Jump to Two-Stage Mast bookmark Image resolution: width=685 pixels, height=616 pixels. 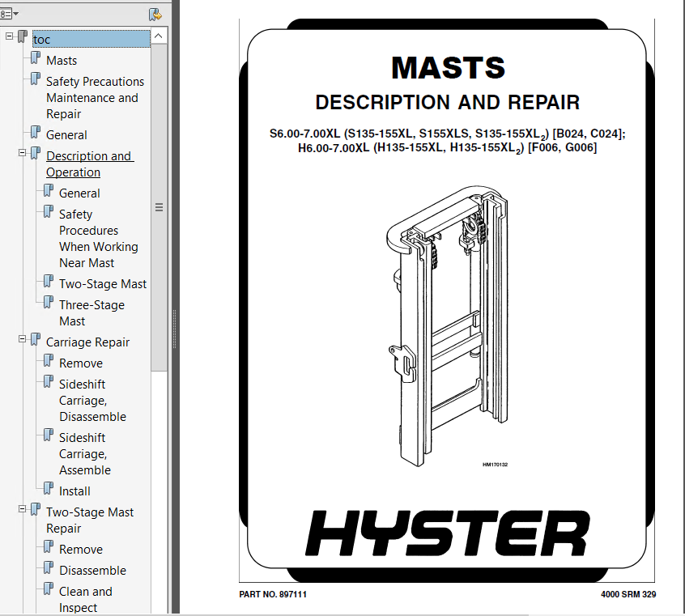click(x=103, y=284)
